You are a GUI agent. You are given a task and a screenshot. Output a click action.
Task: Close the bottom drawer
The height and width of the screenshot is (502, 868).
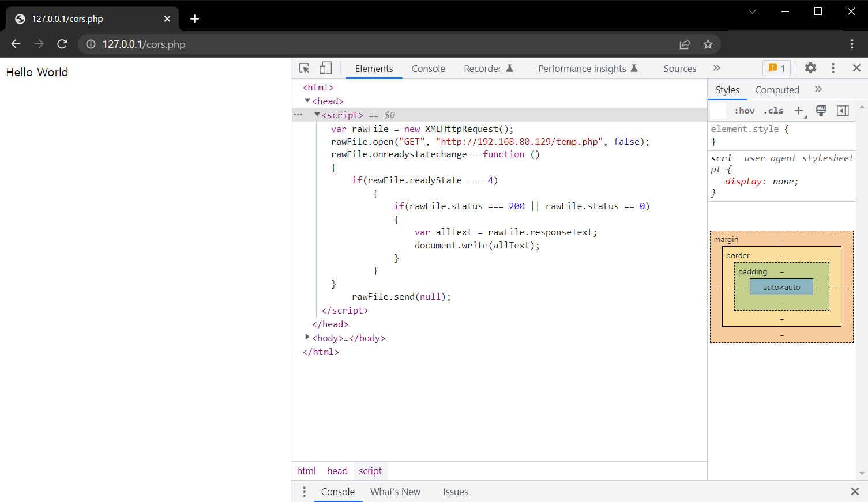(x=855, y=492)
